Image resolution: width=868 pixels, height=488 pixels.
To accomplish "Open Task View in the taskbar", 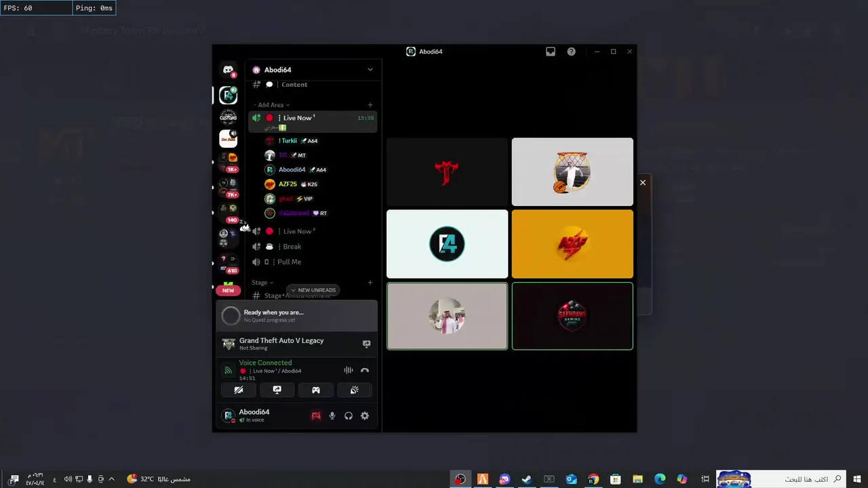I will 705,479.
